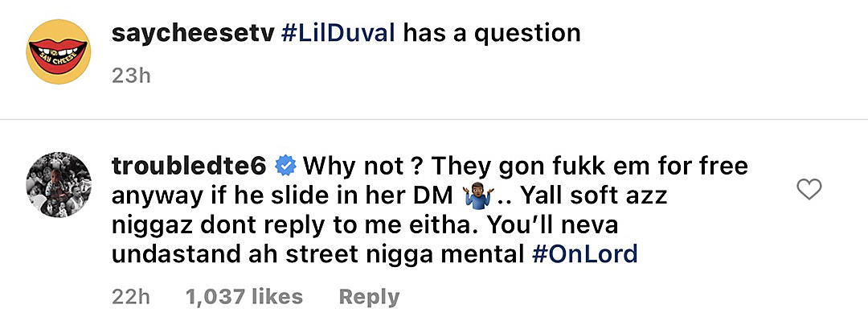Like the troubledte6 comment with the heart
Screen dimensions: 868x329
(809, 189)
